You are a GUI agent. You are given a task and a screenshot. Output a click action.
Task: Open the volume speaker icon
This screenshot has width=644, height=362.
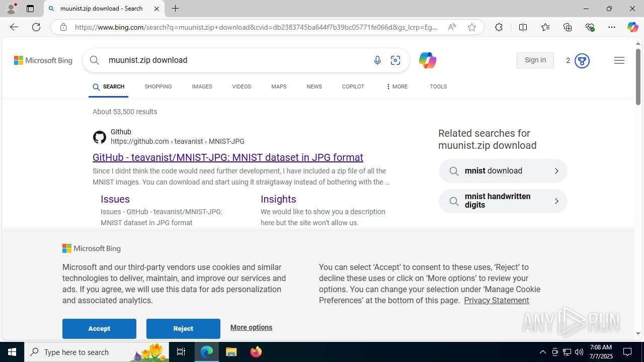(579, 352)
